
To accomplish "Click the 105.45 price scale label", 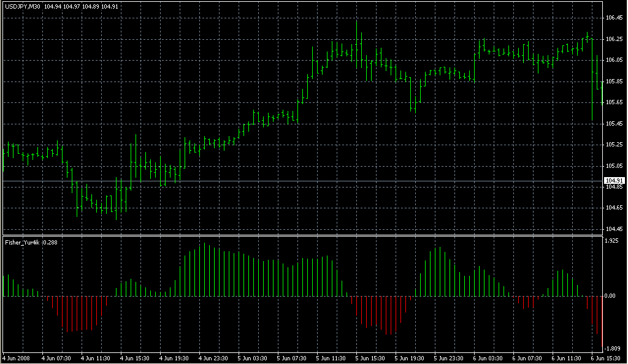I will [615, 124].
